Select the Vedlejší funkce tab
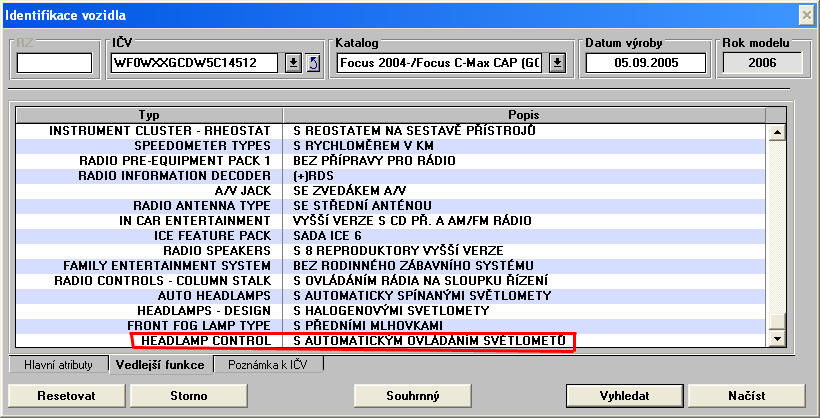 point(160,365)
